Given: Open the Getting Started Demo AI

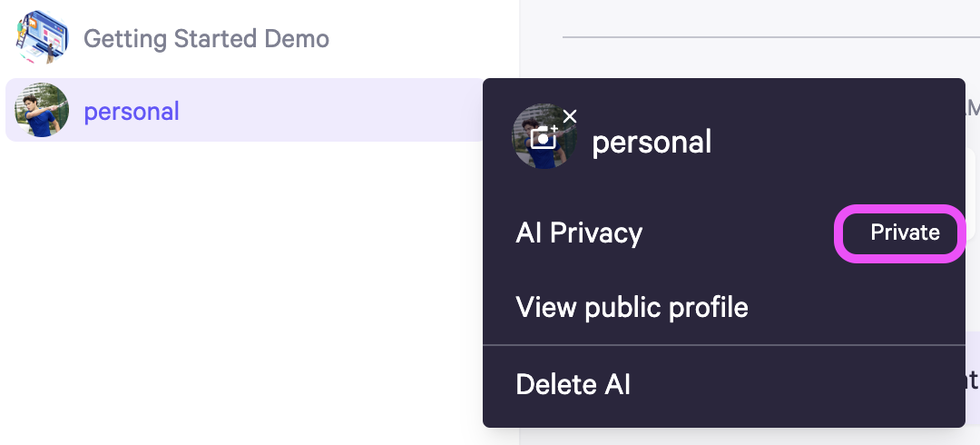Looking at the screenshot, I should pos(206,39).
